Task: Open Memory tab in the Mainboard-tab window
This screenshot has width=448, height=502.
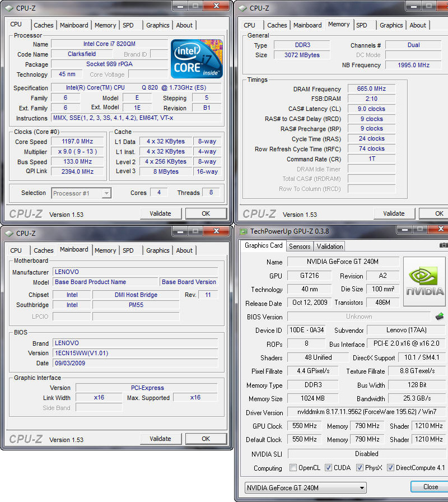Action: click(105, 250)
